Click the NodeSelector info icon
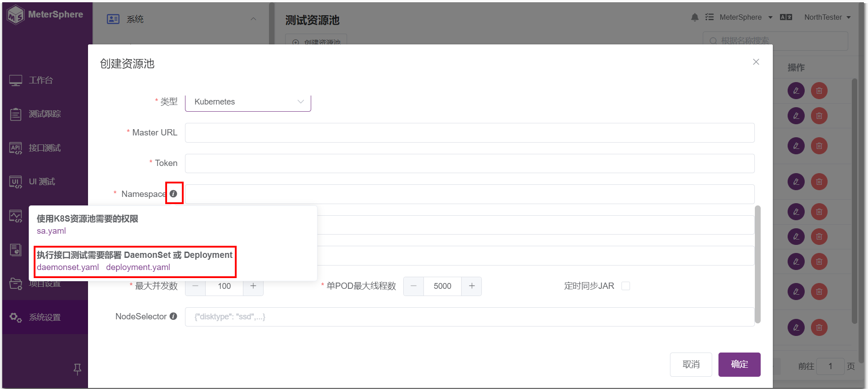 tap(173, 316)
